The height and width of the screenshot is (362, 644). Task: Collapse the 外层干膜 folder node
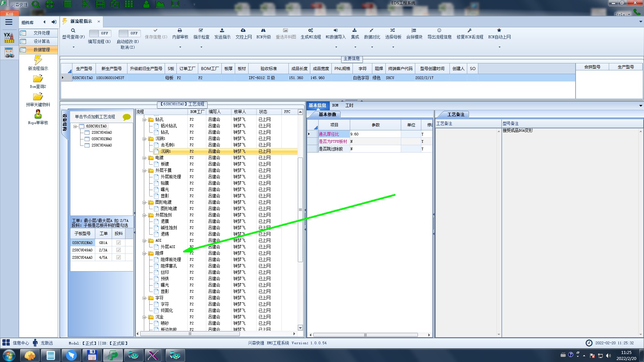click(145, 171)
